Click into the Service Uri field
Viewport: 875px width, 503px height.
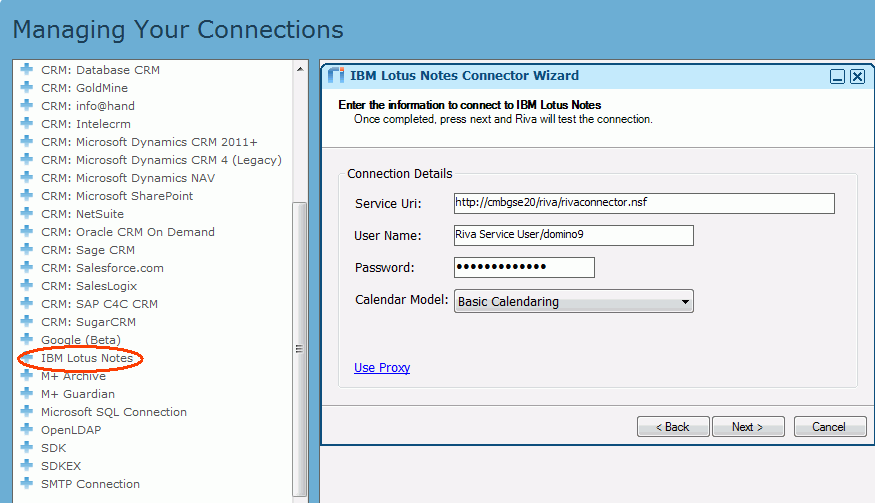[643, 204]
